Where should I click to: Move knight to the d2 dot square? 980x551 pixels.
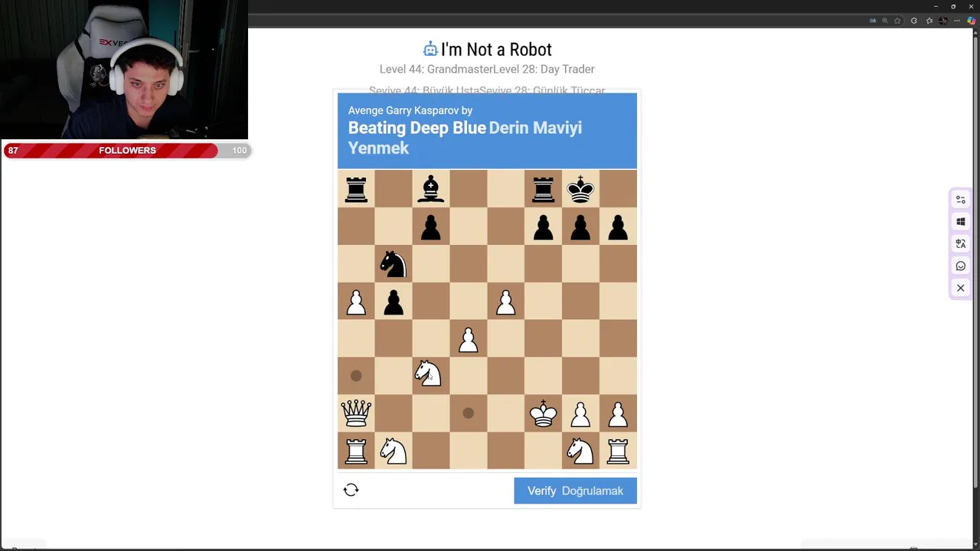[468, 413]
